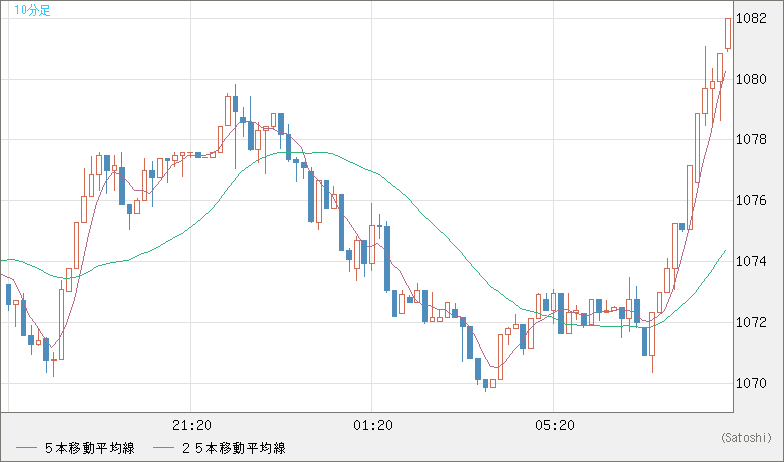Click the green 25-period legend line sample
The width and height of the screenshot is (784, 462).
coord(164,448)
